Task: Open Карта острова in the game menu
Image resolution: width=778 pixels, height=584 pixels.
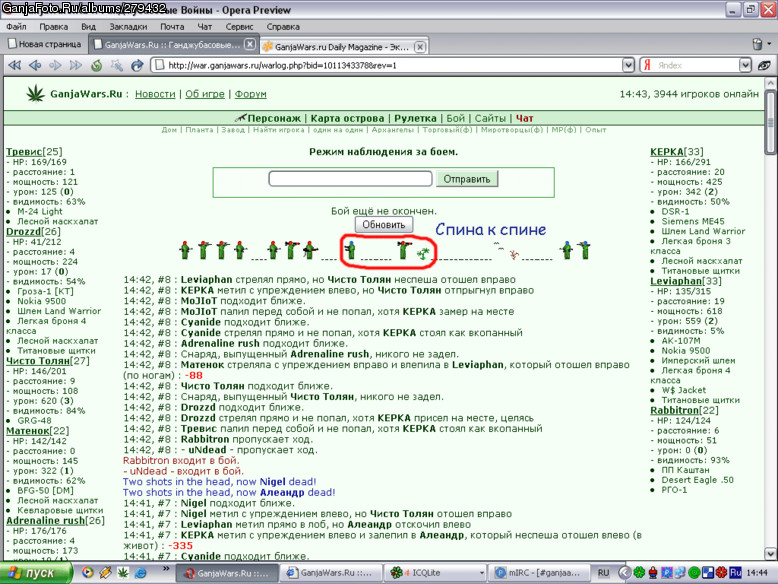Action: click(347, 118)
